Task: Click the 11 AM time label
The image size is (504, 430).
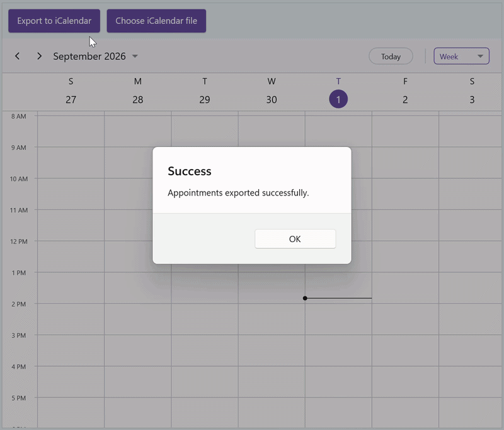Action: point(19,210)
